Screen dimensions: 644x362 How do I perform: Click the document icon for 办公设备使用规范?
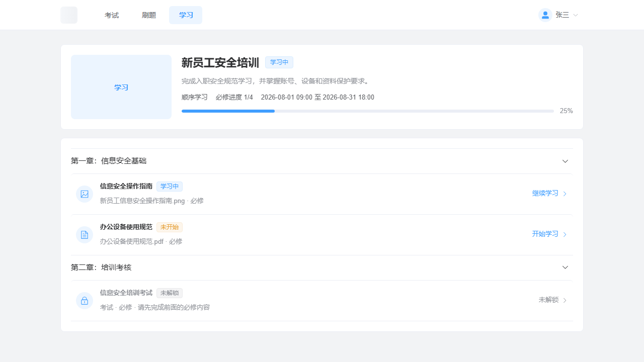(85, 235)
